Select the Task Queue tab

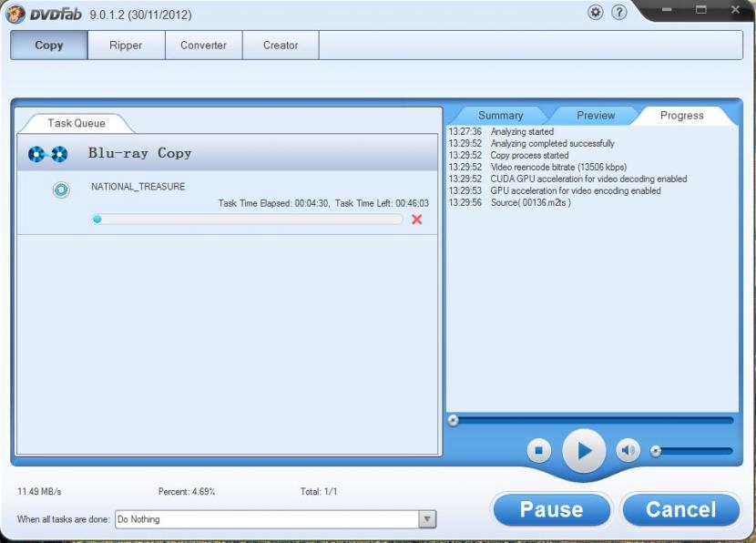77,124
